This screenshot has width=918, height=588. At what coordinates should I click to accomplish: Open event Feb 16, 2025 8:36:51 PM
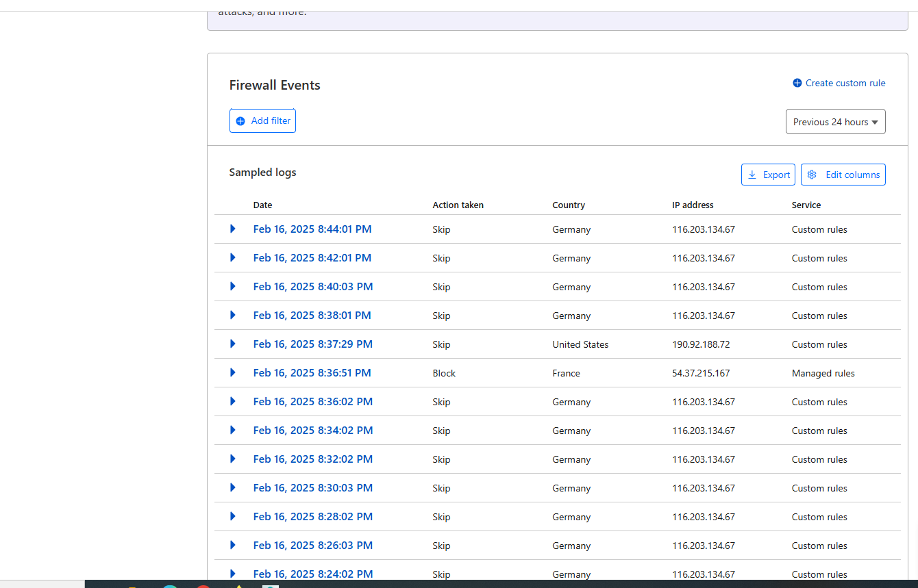[312, 373]
